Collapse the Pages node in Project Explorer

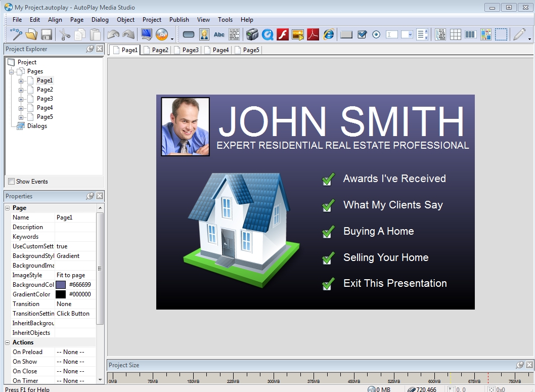(x=11, y=72)
